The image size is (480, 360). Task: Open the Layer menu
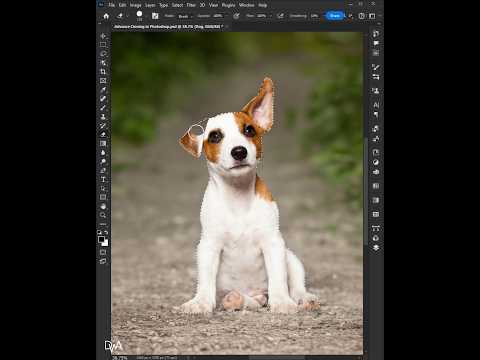(150, 5)
